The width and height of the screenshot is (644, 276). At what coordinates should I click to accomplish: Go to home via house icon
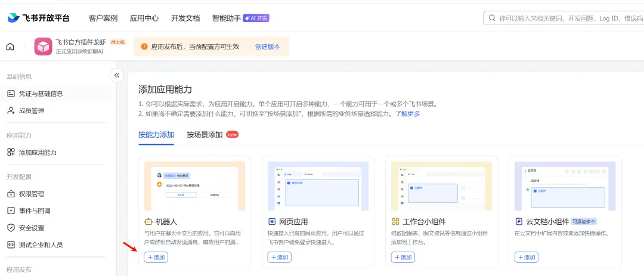pos(10,46)
